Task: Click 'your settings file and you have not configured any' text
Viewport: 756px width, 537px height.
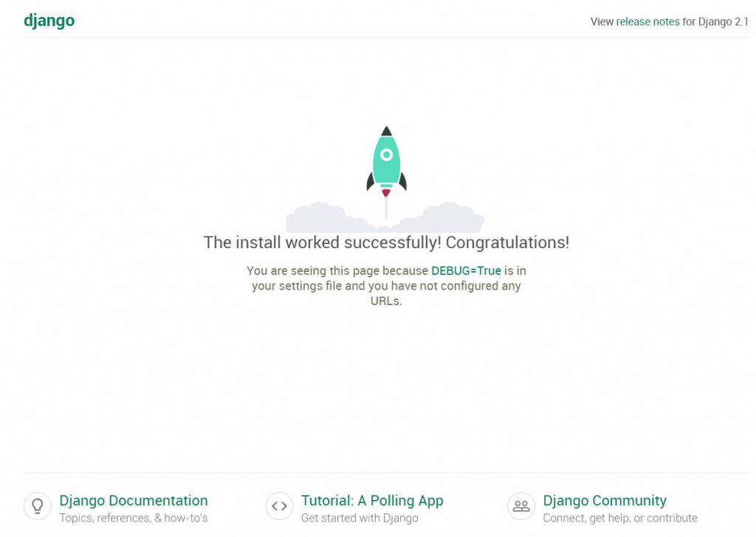Action: [386, 286]
